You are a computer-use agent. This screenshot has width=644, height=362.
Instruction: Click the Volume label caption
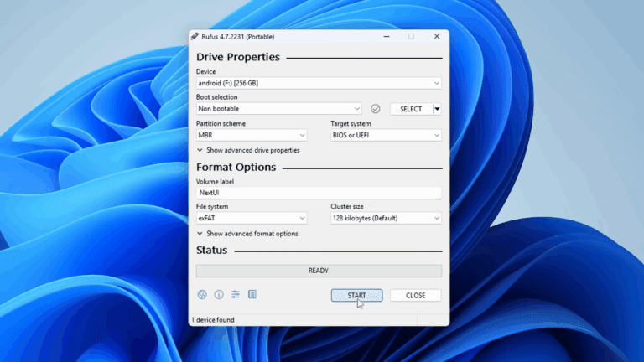pos(215,181)
